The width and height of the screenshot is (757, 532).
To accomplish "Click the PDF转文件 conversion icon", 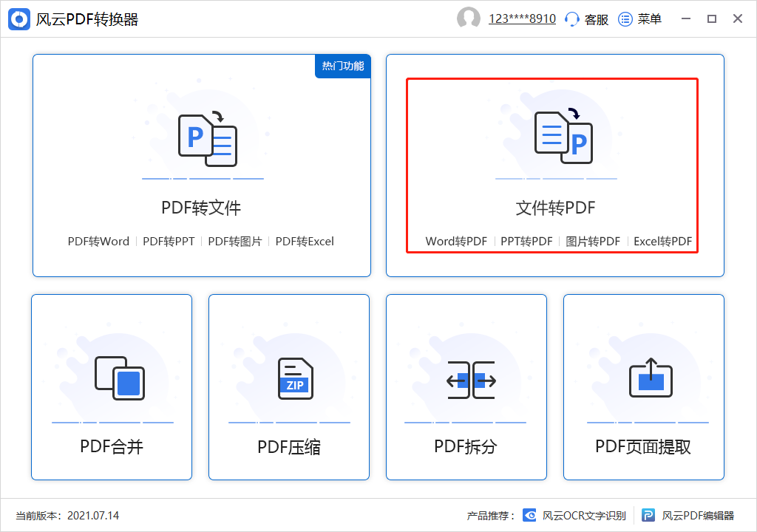I will pos(208,139).
